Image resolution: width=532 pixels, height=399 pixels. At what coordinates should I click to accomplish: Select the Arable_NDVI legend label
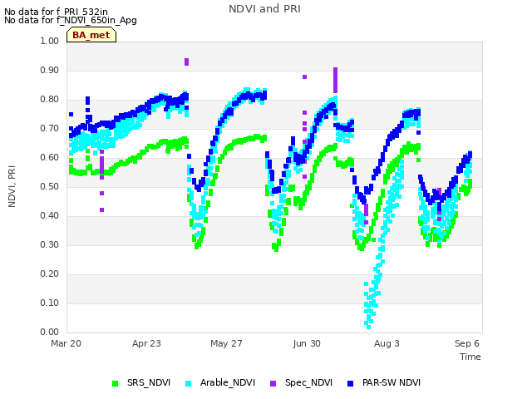point(227,382)
